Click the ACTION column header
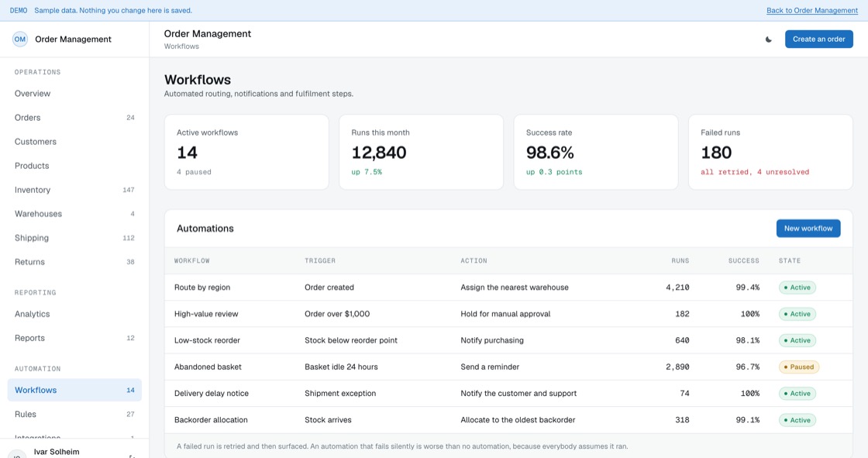 [474, 260]
